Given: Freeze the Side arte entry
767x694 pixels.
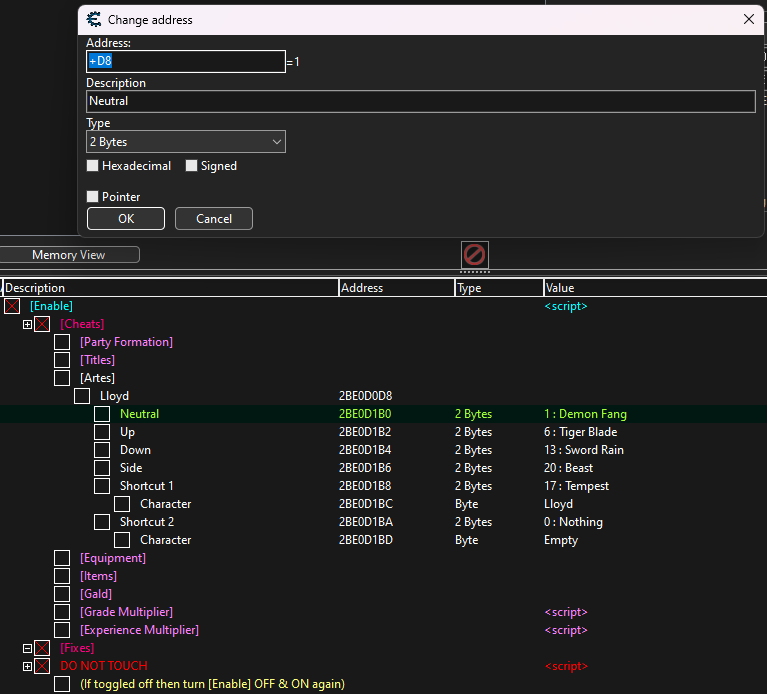Looking at the screenshot, I should click(102, 468).
